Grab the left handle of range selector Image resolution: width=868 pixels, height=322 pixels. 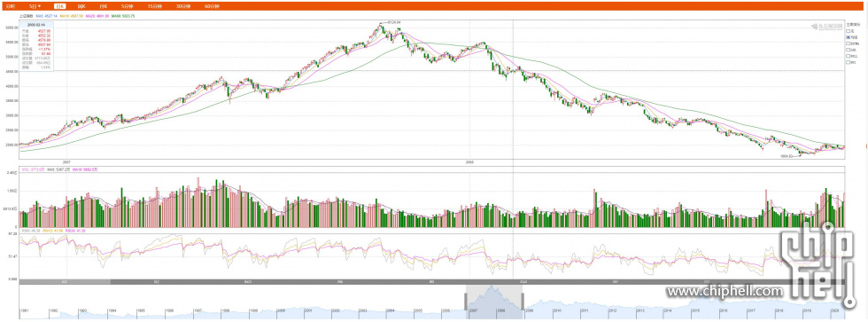point(466,302)
